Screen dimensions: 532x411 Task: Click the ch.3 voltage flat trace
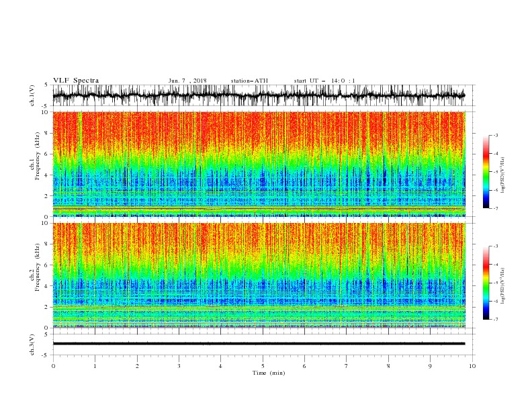point(259,344)
